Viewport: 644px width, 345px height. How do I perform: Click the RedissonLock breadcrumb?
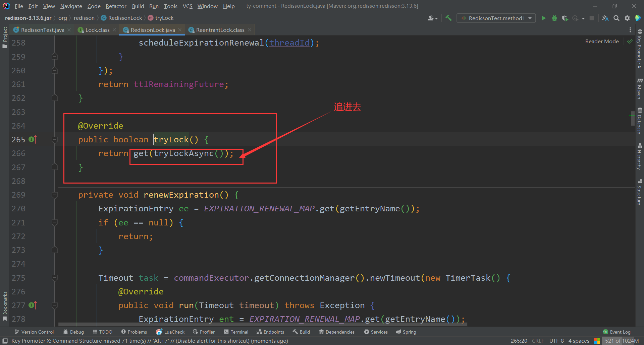point(121,18)
